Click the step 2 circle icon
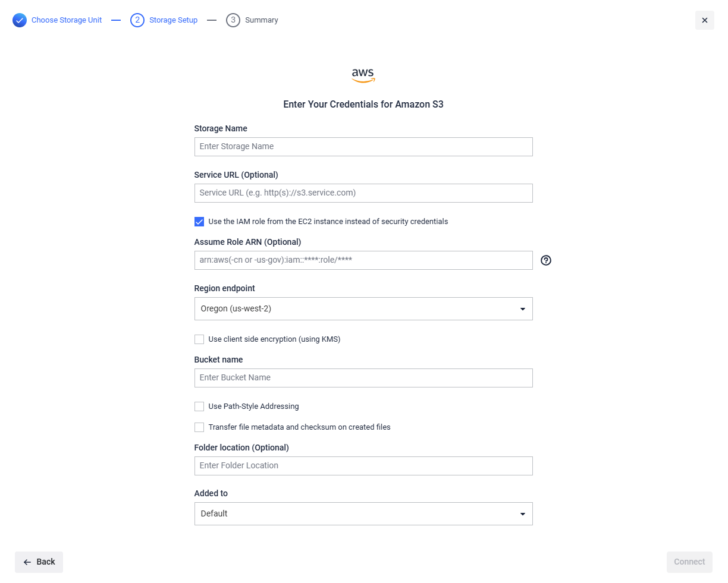 137,20
